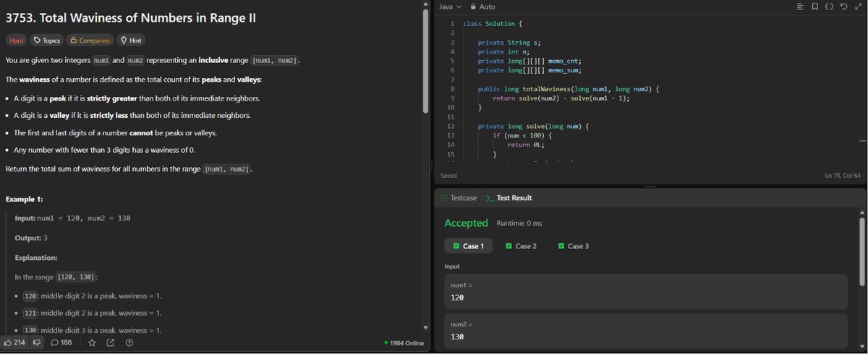
Task: Switch to the Test Result tab
Action: tap(509, 198)
